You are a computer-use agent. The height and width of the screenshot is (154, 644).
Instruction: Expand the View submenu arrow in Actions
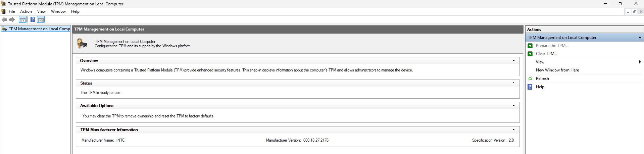click(x=640, y=62)
